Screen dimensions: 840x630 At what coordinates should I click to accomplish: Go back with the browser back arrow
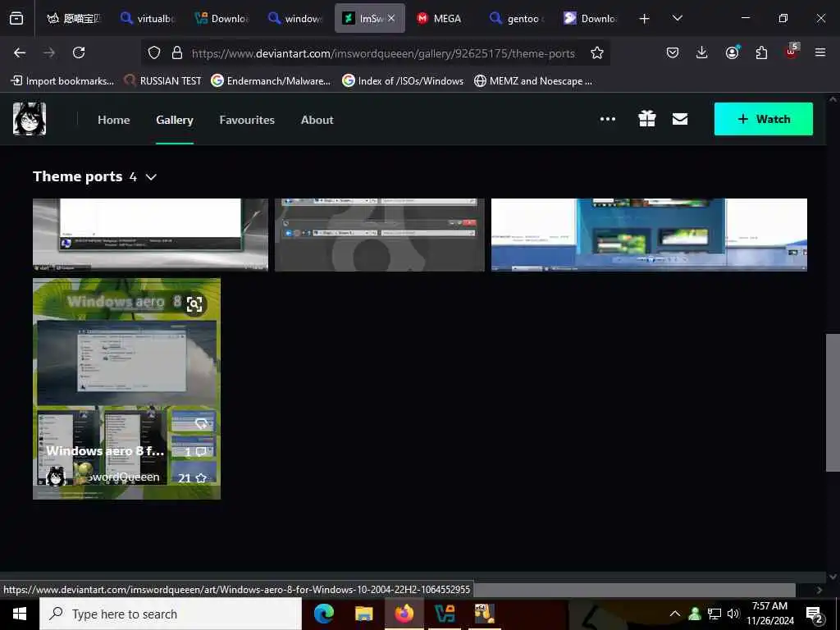coord(20,52)
